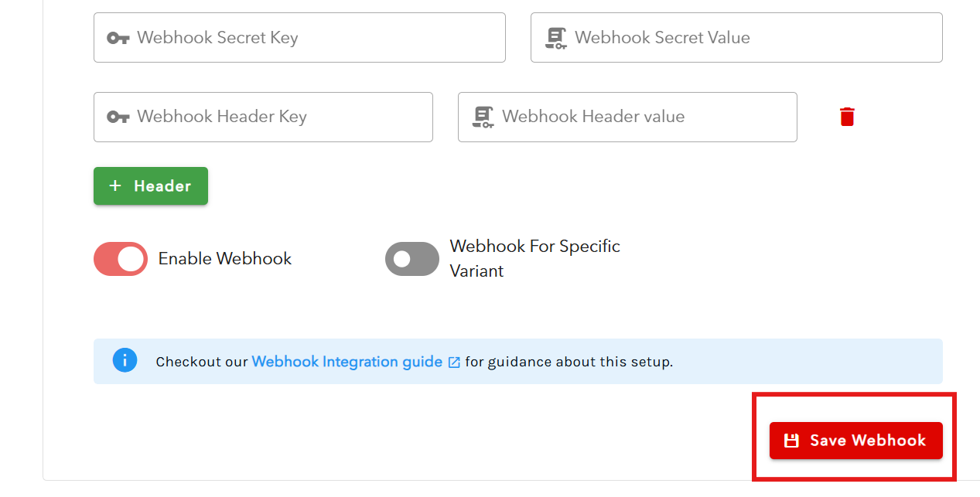The image size is (980, 497).
Task: Click the blue info circle icon
Action: (125, 360)
